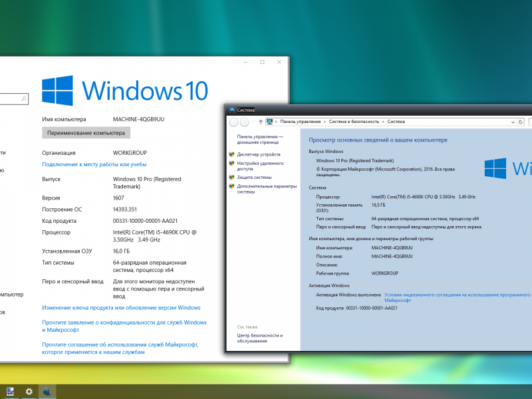The width and height of the screenshot is (532, 399).
Task: Click the shield icon beside Диспетчер устройств
Action: coord(231,154)
